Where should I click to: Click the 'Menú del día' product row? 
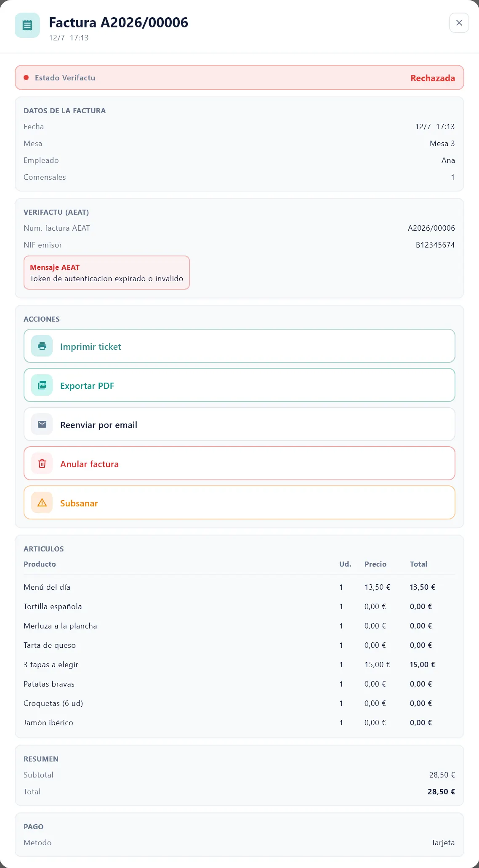click(239, 587)
